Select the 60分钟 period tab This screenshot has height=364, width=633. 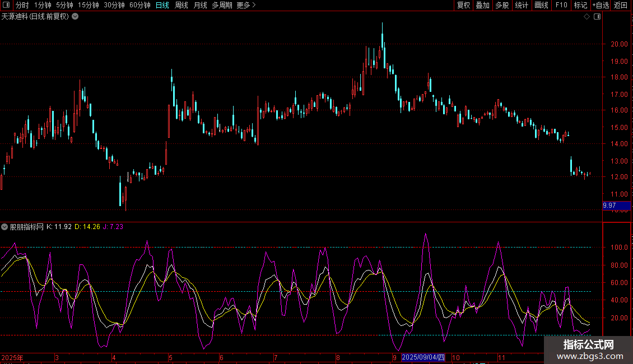point(139,5)
